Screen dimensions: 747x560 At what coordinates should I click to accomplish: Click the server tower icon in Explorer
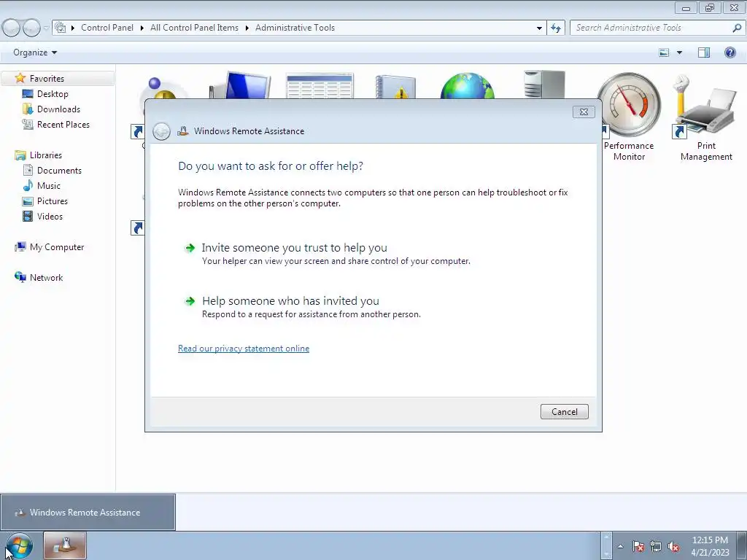tap(544, 85)
